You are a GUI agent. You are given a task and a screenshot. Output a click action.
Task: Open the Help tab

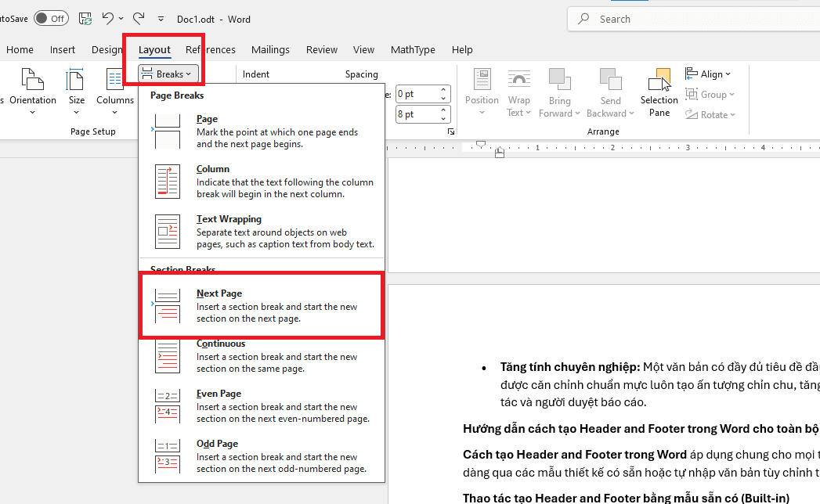pos(462,49)
